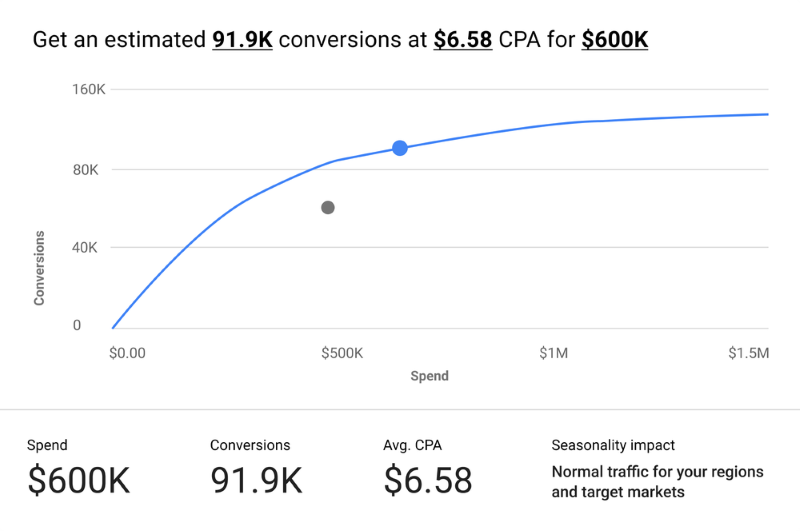Select the underlined $600K budget in heading
800x531 pixels.
[x=615, y=40]
